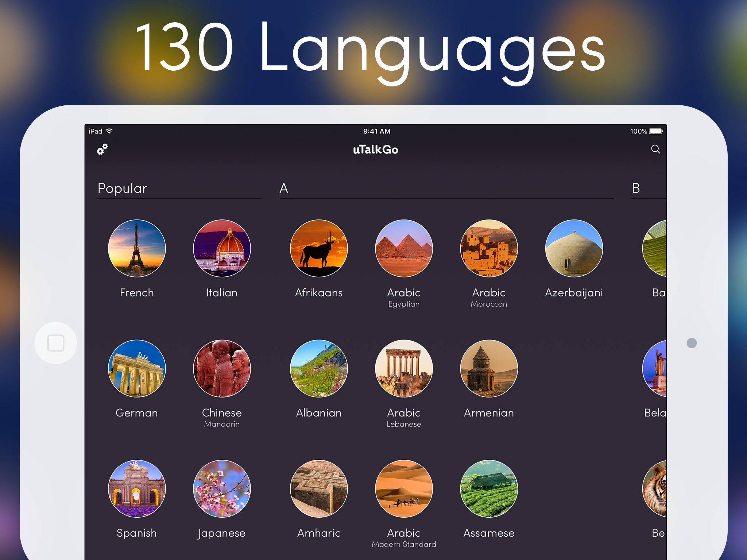747x560 pixels.
Task: Select Amharic with the rock church image
Action: coord(319,489)
